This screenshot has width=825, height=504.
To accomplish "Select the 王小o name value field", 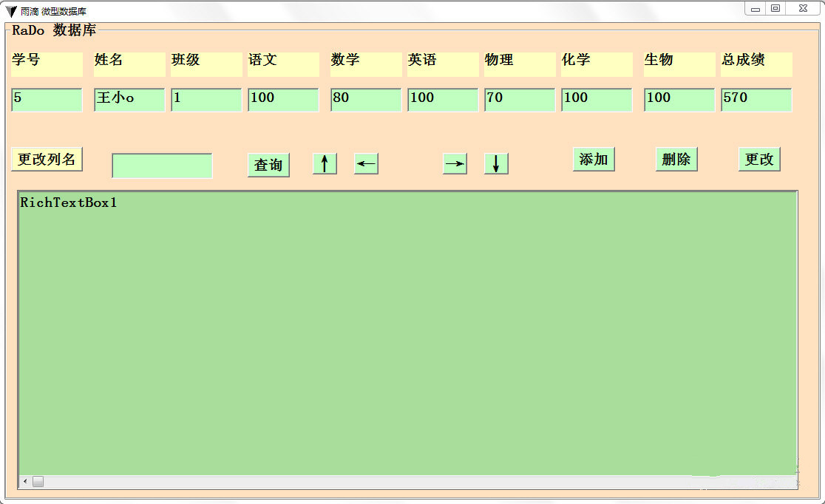I will [x=129, y=99].
